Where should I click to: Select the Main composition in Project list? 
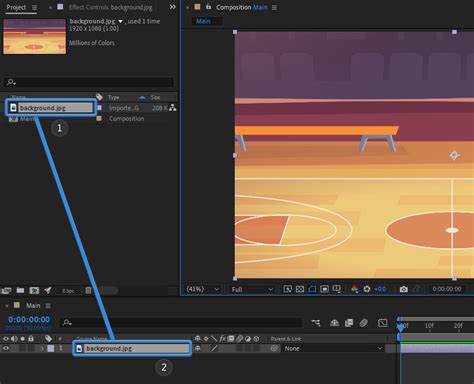27,119
